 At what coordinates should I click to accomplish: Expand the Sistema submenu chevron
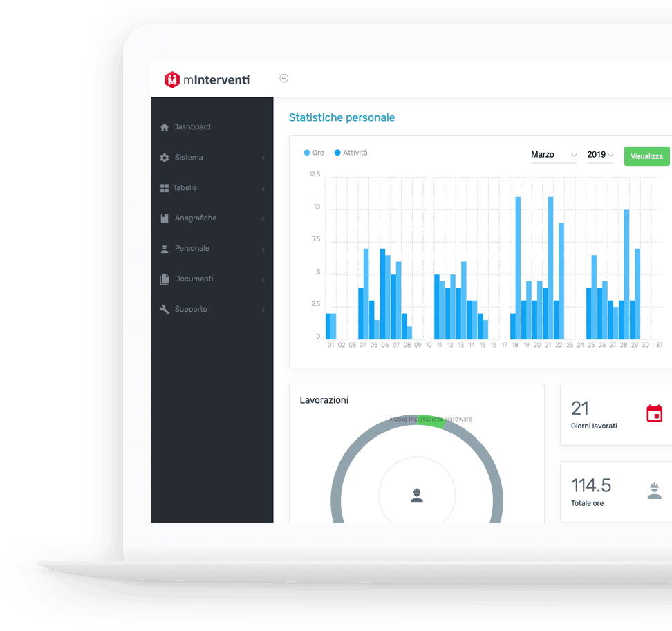click(263, 158)
